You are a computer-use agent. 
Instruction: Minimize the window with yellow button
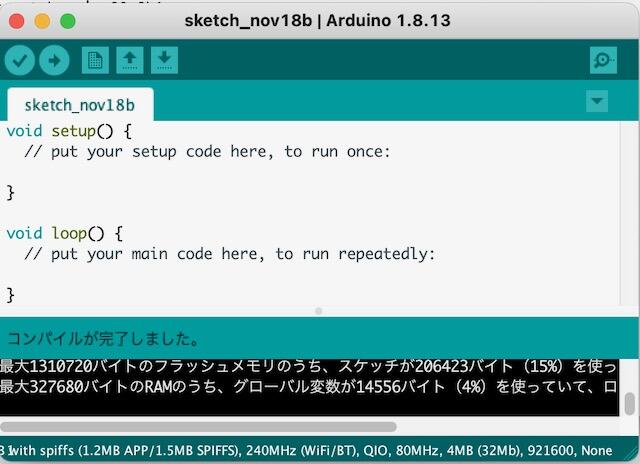tap(42, 21)
